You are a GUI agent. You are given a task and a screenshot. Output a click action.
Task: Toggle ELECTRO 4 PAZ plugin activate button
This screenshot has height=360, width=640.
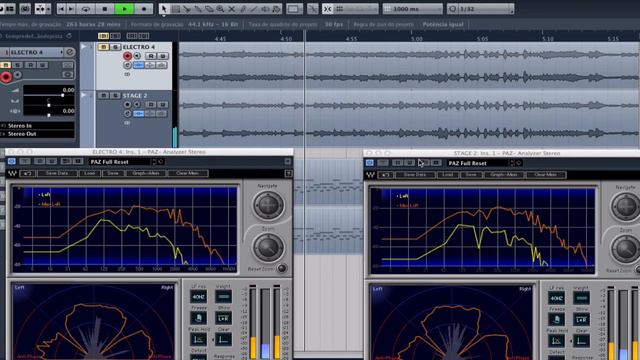pos(11,162)
